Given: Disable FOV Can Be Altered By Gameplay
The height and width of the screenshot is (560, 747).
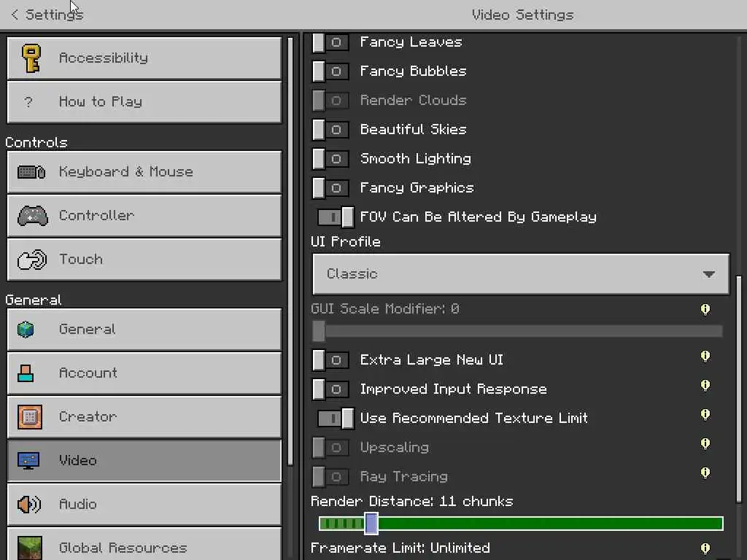Looking at the screenshot, I should click(336, 217).
